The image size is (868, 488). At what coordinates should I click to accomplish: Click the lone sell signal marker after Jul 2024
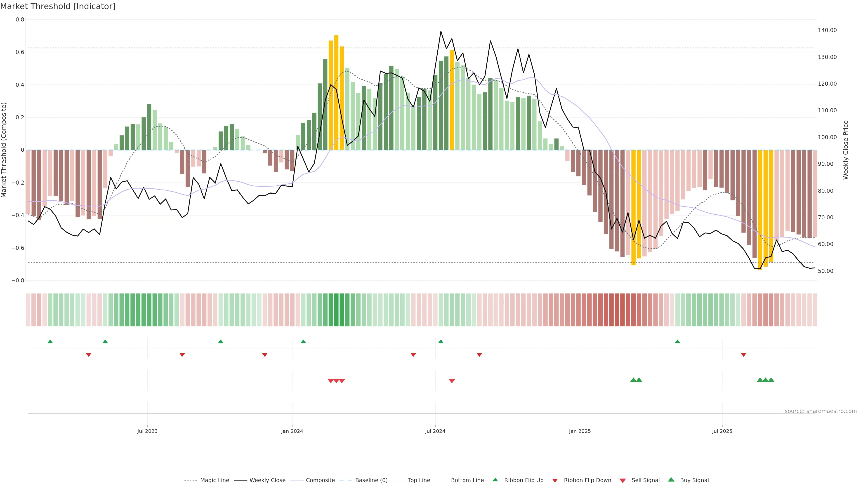(x=452, y=381)
